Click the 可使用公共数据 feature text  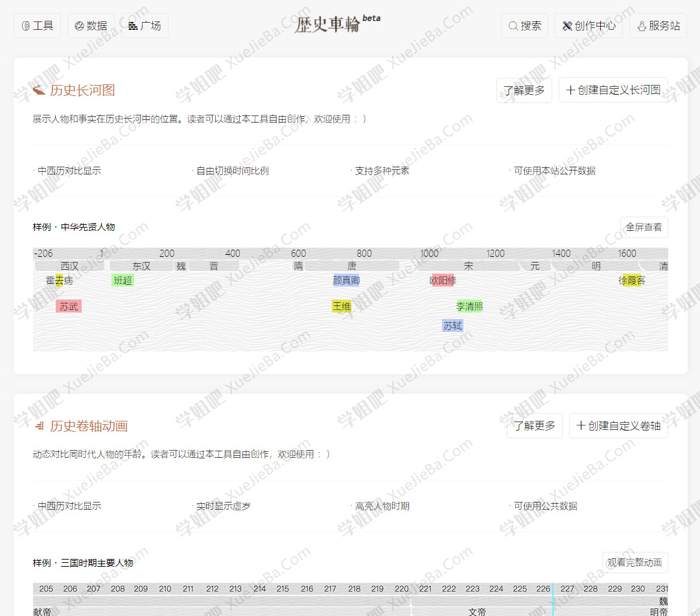click(x=546, y=506)
